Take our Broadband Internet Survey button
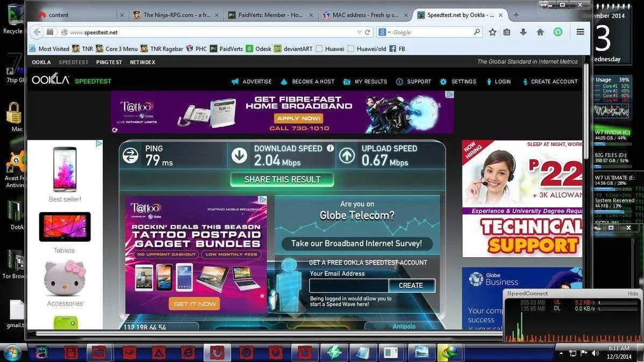The width and height of the screenshot is (644, 362). (356, 243)
